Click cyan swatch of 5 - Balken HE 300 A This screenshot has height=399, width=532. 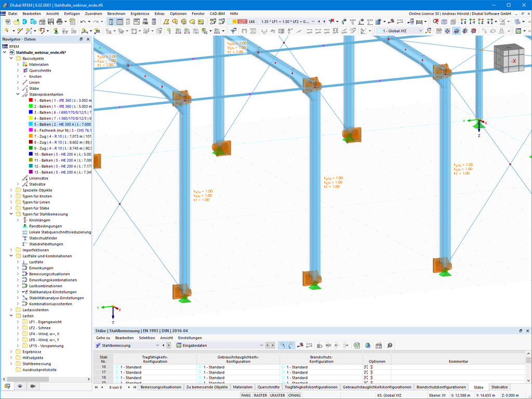[31, 124]
